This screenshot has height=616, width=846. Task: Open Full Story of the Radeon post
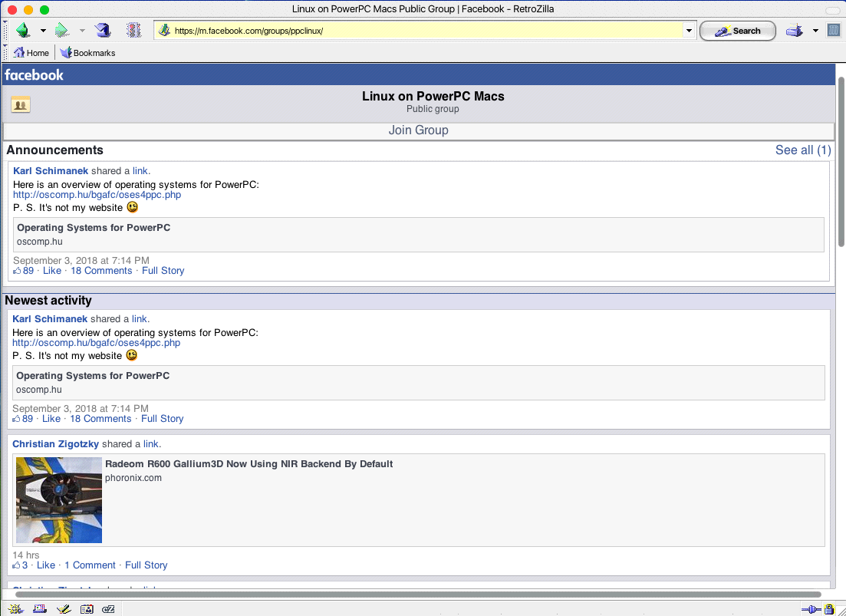pos(146,565)
